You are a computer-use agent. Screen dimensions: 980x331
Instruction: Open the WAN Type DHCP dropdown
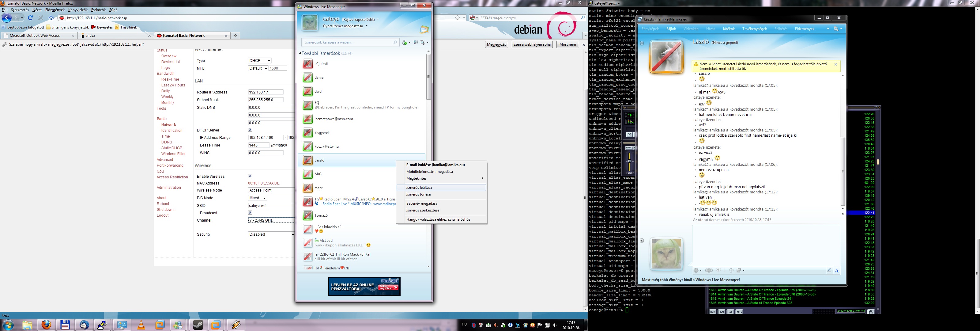pyautogui.click(x=260, y=61)
